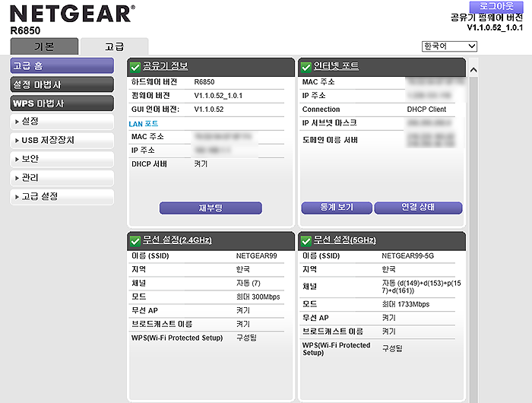The width and height of the screenshot is (532, 403).
Task: Click the 자동 (7) channel value
Action: [249, 283]
